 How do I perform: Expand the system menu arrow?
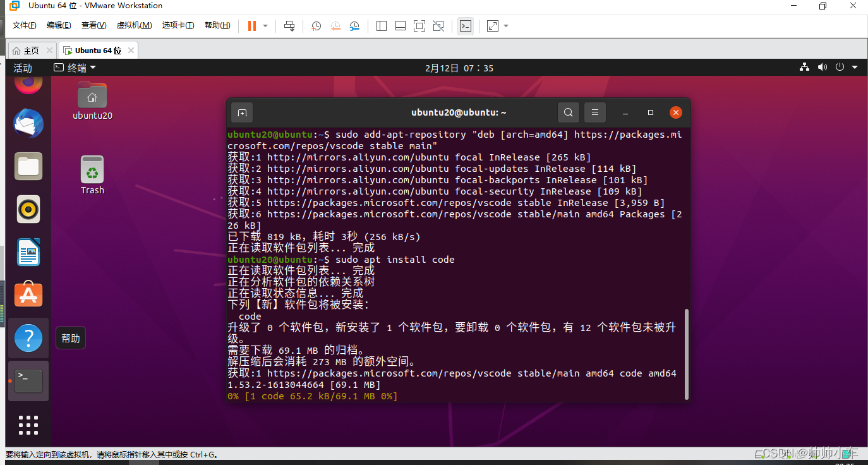pyautogui.click(x=855, y=68)
